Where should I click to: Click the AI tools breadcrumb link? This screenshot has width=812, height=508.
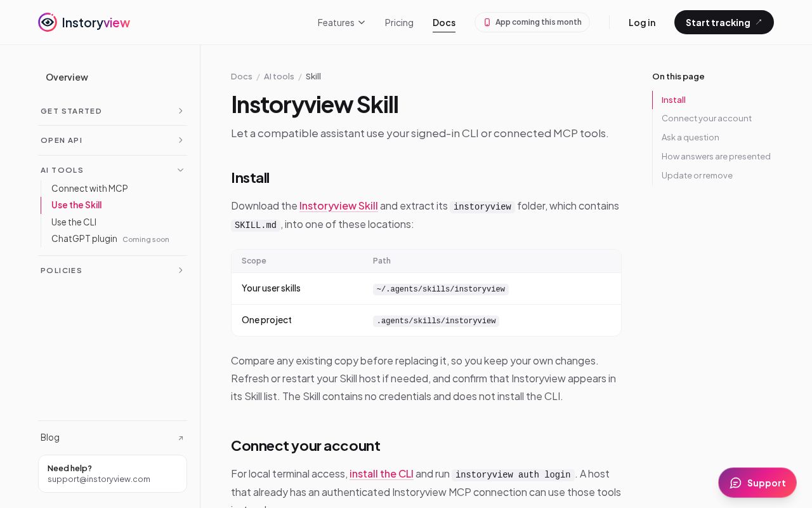click(279, 76)
